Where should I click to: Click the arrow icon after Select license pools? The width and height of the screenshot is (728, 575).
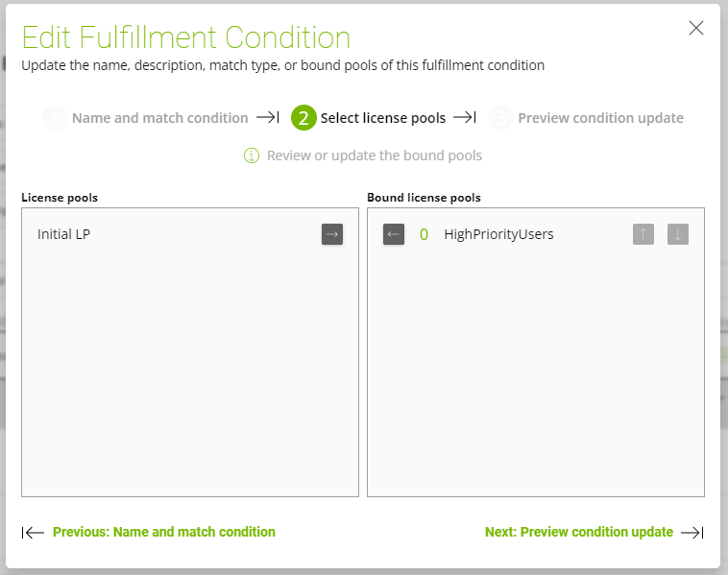pos(465,118)
